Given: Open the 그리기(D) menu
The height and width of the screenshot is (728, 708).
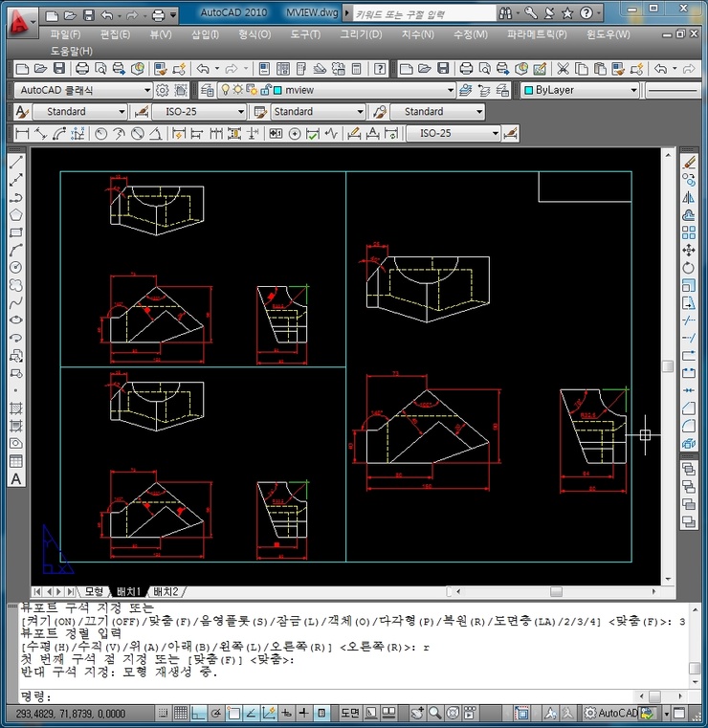Looking at the screenshot, I should click(x=361, y=34).
